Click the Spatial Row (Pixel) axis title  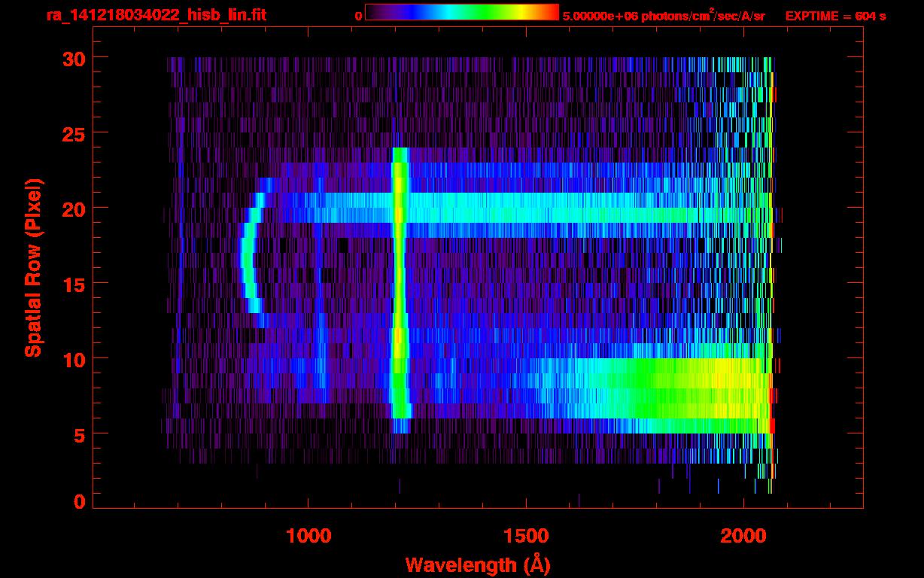pos(33,268)
